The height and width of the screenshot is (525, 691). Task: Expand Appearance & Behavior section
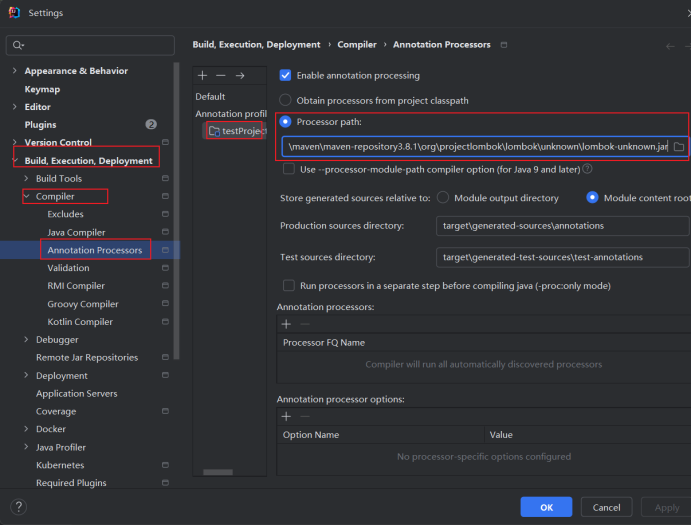point(15,71)
